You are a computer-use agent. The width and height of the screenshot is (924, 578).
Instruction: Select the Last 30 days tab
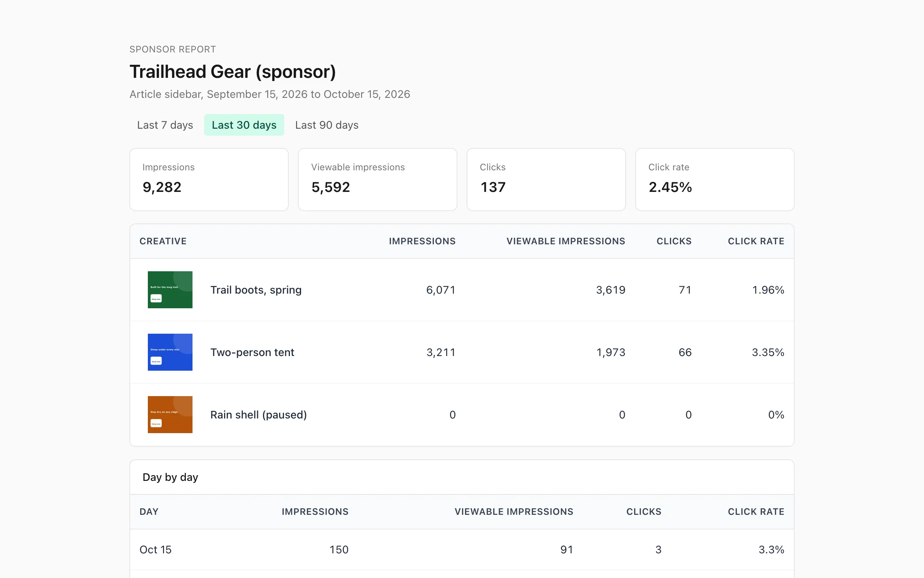click(x=244, y=125)
